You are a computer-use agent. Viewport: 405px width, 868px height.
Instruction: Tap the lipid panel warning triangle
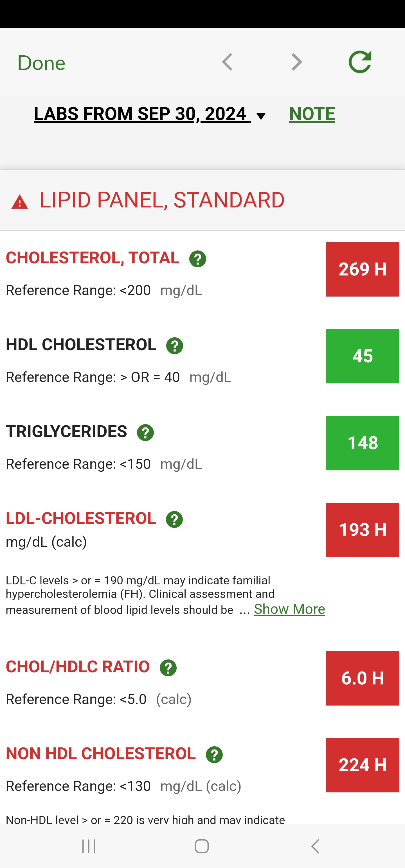20,202
